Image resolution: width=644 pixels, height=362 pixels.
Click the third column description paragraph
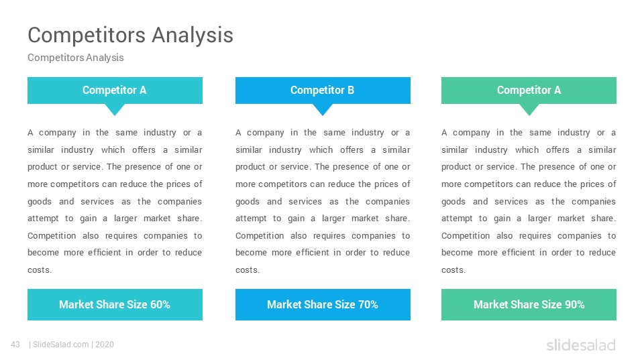pyautogui.click(x=529, y=201)
